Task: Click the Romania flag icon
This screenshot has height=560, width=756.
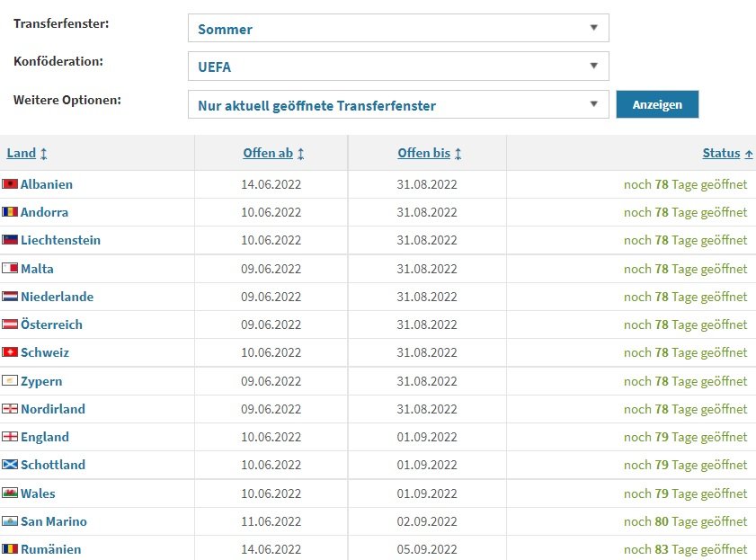Action: click(x=10, y=549)
